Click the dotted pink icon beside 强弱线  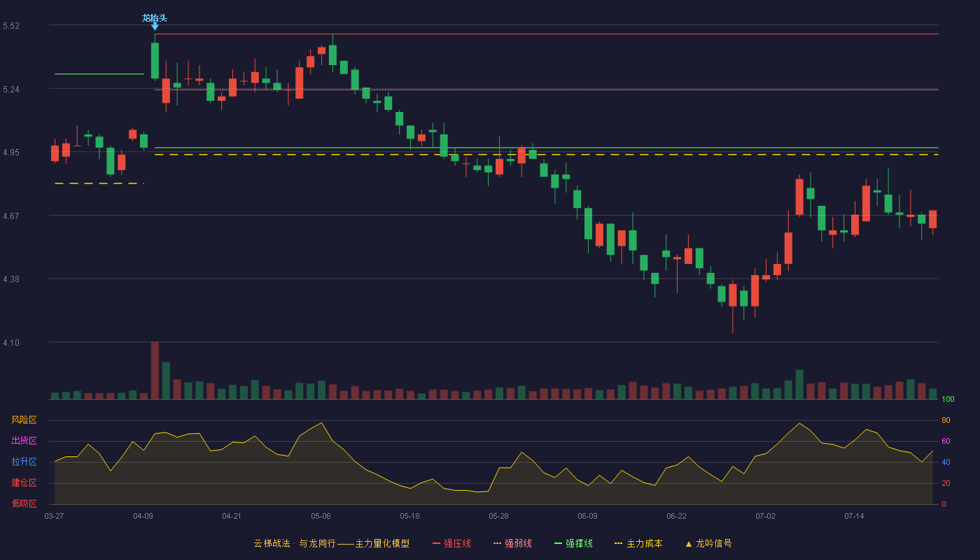pyautogui.click(x=497, y=543)
